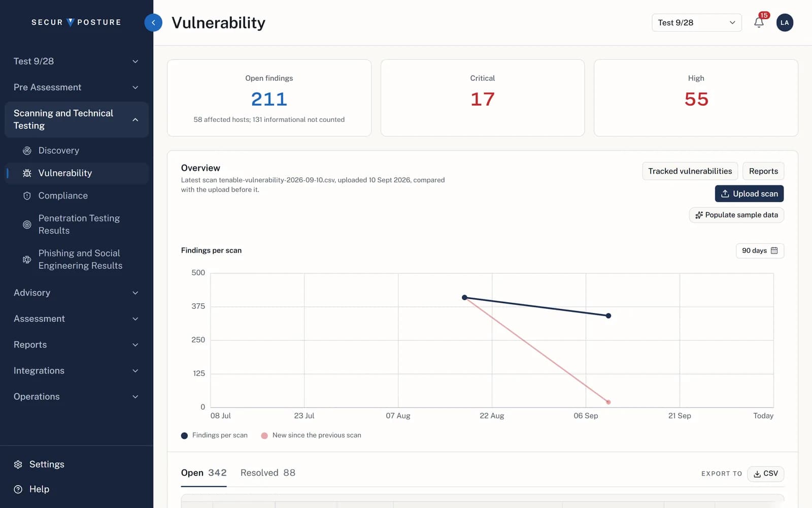Open the notifications bell

point(759,22)
